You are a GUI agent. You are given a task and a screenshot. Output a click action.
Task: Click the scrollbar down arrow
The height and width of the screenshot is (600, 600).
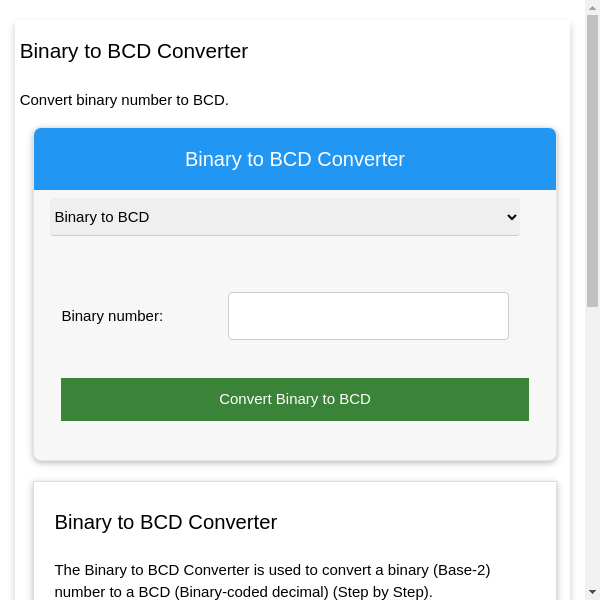coord(592,592)
